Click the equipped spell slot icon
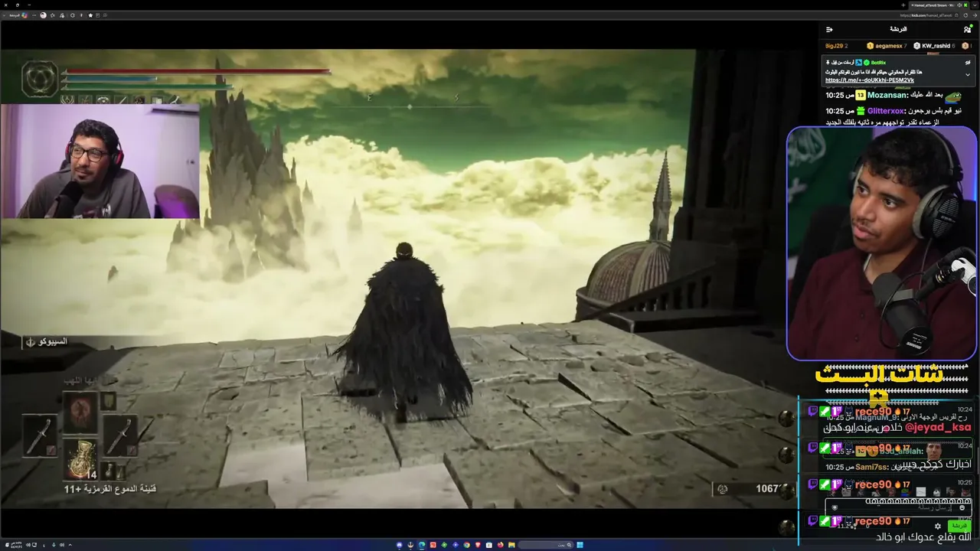The height and width of the screenshot is (551, 980). 80,411
